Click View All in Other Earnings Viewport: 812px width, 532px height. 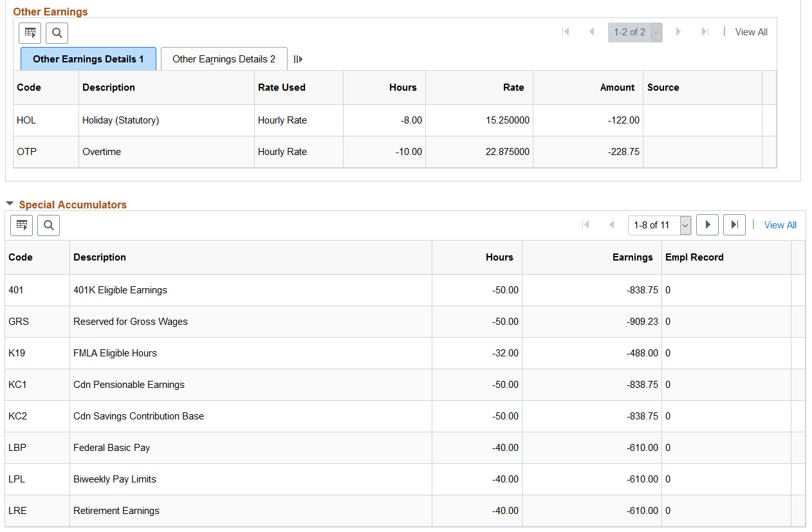click(x=751, y=32)
